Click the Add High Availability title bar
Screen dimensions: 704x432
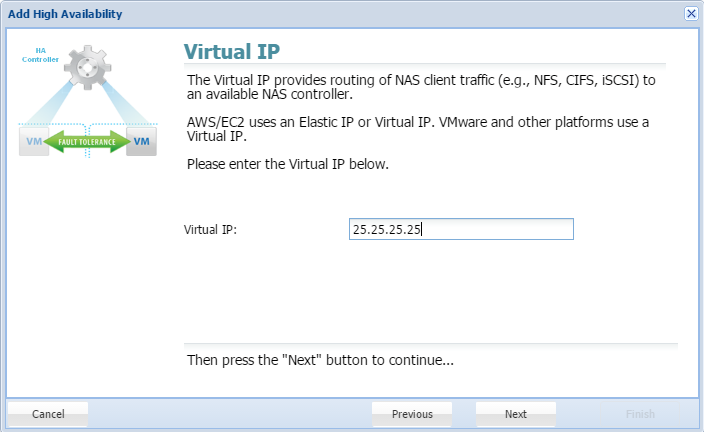coord(300,13)
